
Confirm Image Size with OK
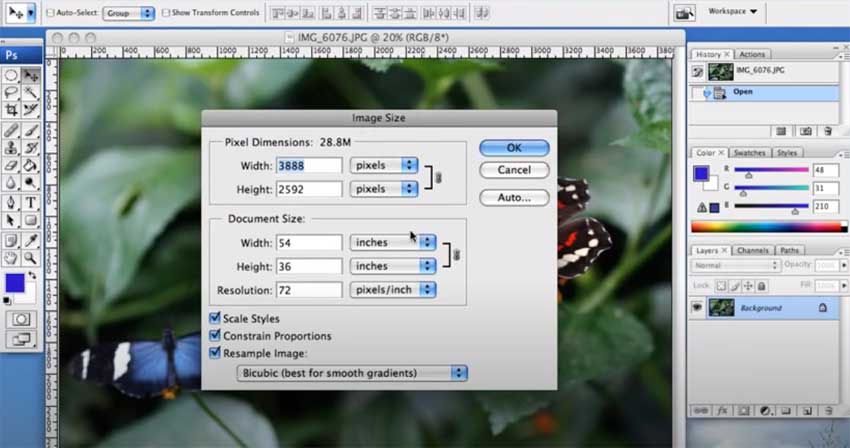pyautogui.click(x=514, y=148)
